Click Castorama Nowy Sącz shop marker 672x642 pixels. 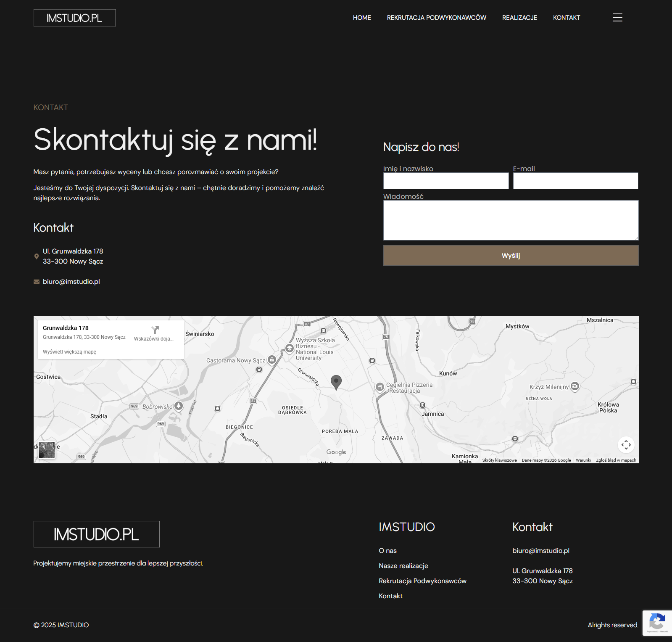[x=272, y=360]
